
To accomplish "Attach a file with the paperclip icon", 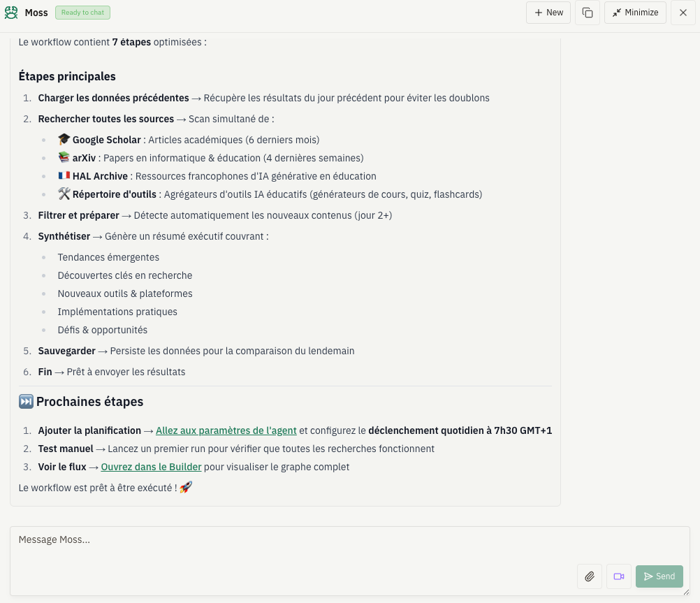I will coord(590,576).
